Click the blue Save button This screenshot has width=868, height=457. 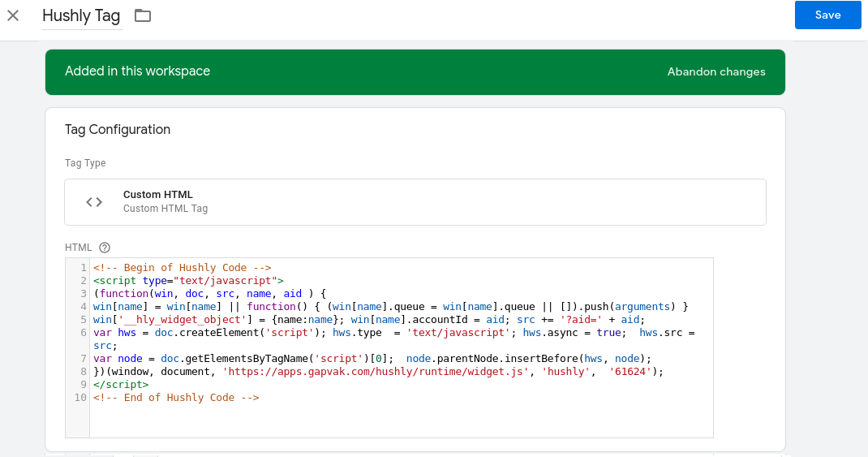(x=827, y=15)
